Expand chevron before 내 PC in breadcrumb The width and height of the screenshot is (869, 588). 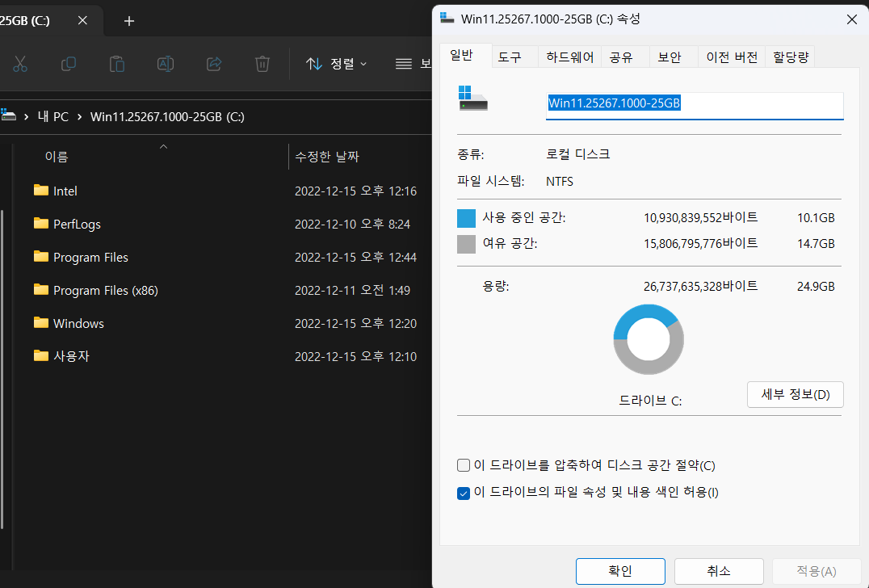coord(26,117)
